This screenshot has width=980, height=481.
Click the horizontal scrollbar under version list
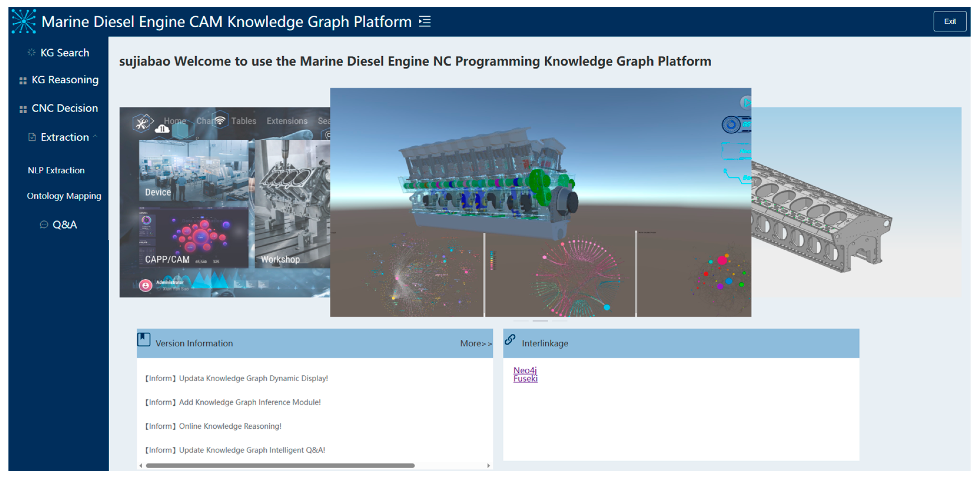[x=280, y=465]
